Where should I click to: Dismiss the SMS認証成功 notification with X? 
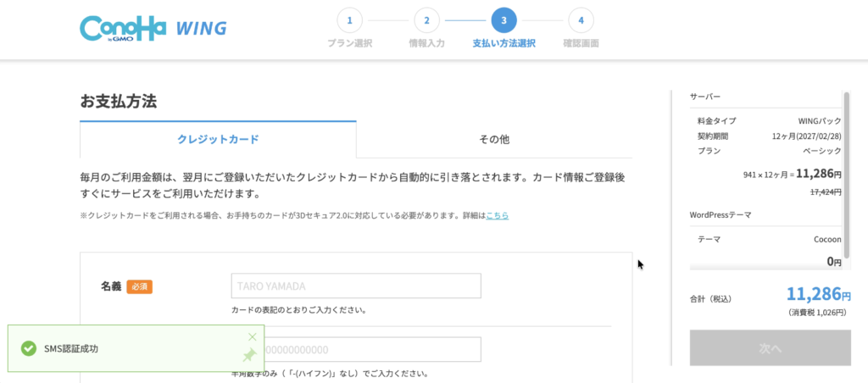[252, 336]
